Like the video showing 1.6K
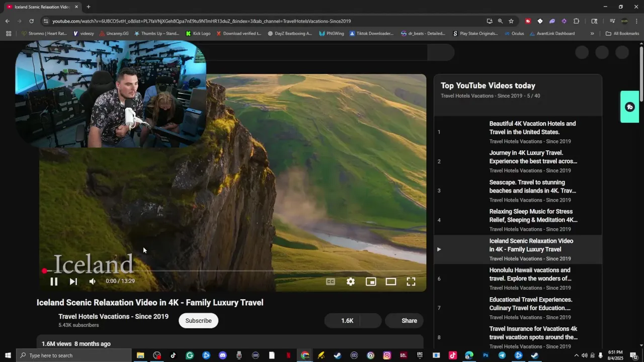 [342, 321]
